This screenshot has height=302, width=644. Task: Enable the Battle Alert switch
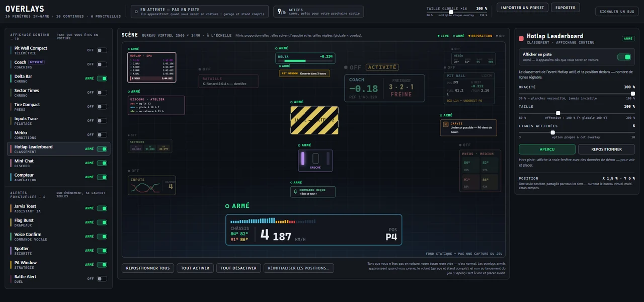coord(102,279)
